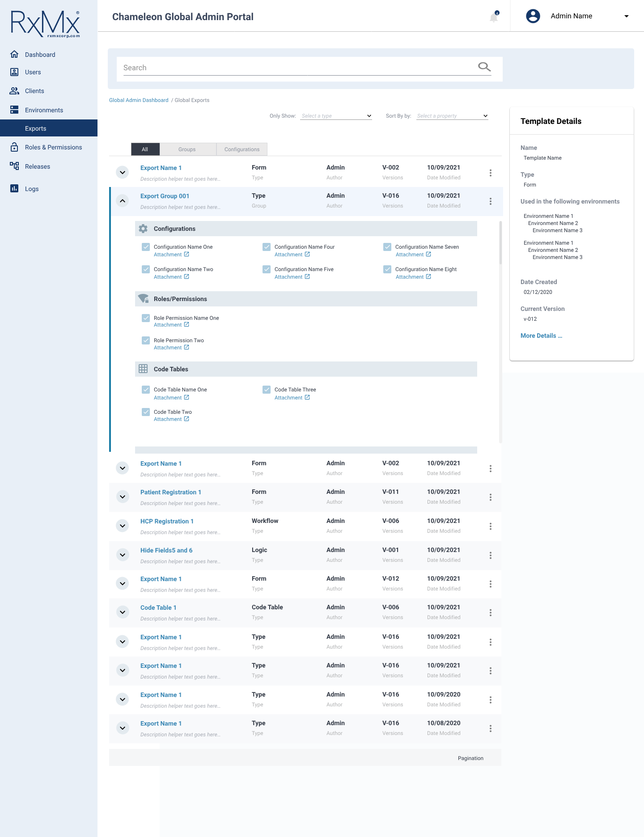Open three-dot menu for Code Table 1
Image resolution: width=644 pixels, height=837 pixels.
(491, 613)
